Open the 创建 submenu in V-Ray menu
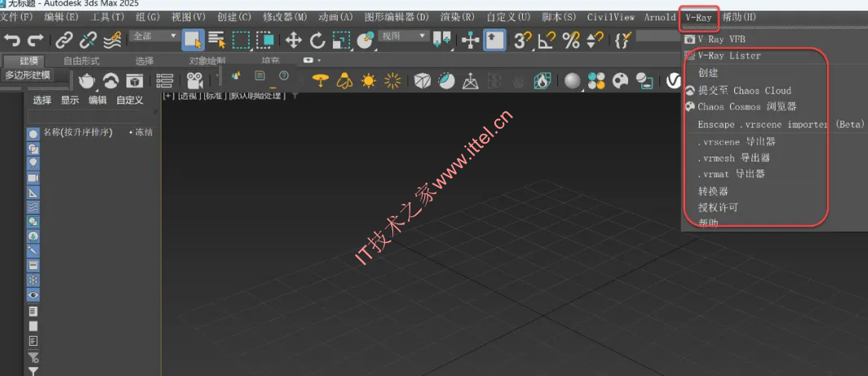This screenshot has height=376, width=868. tap(708, 73)
